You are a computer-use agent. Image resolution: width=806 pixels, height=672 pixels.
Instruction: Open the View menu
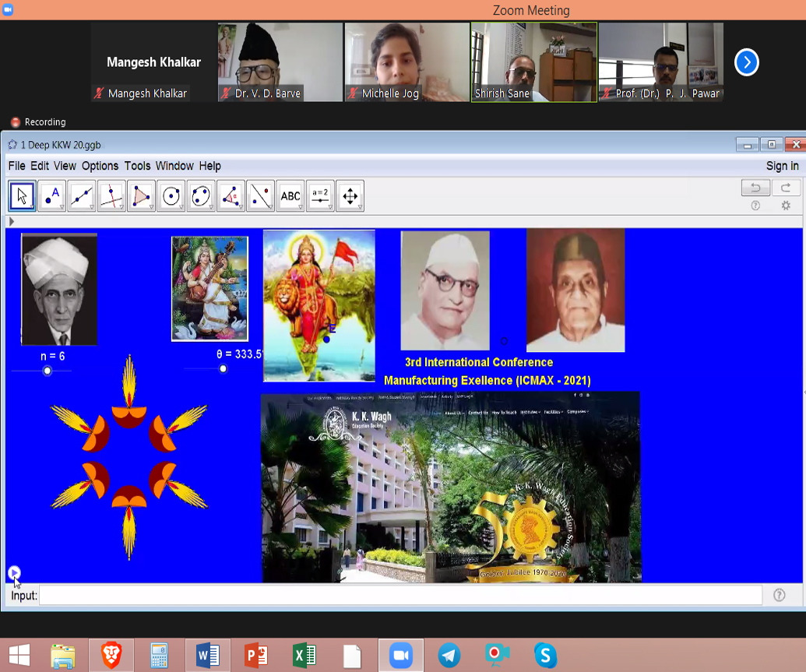pyautogui.click(x=65, y=166)
